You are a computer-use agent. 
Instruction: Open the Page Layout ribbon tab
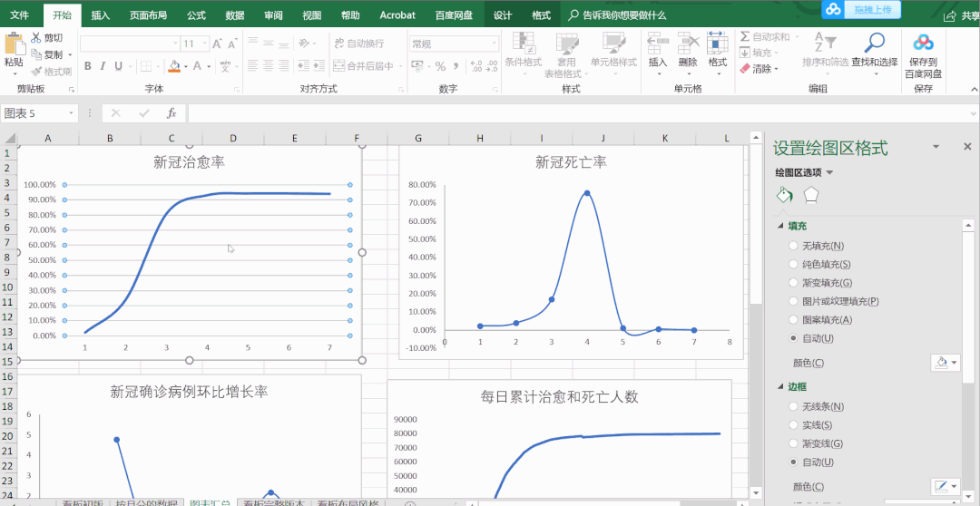click(x=148, y=15)
